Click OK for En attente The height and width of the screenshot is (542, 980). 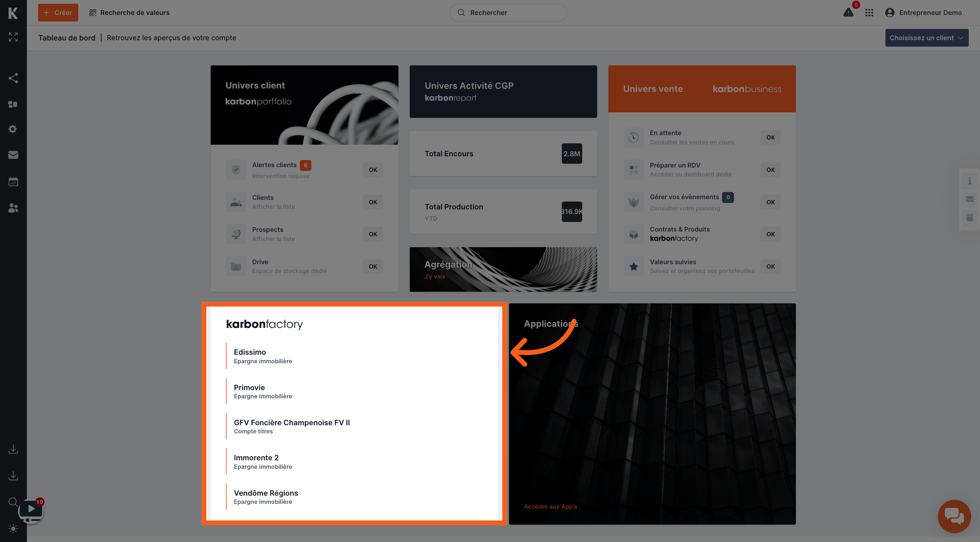pyautogui.click(x=770, y=138)
